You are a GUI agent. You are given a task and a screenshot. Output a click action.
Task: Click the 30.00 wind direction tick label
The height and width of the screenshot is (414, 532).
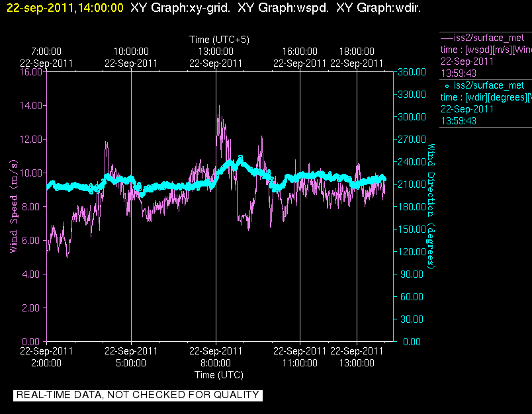[x=412, y=319]
